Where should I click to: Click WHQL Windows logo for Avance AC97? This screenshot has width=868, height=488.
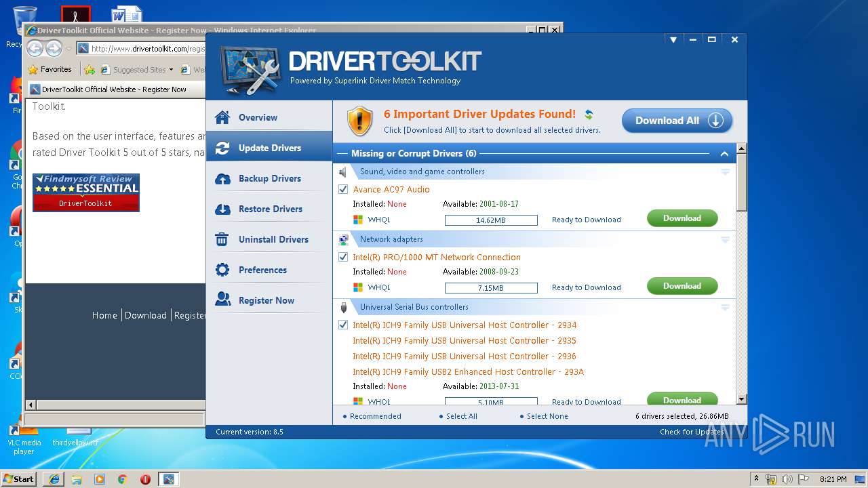click(x=358, y=220)
